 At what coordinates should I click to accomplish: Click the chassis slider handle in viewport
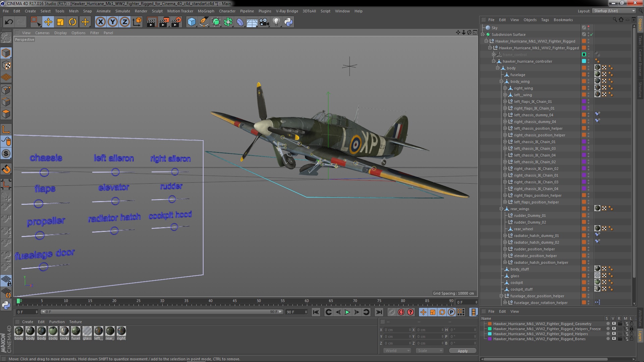coord(44,173)
